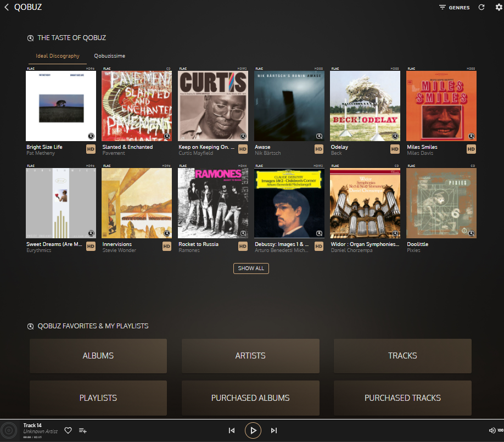Open the Miles Smiles album cover
This screenshot has width=504, height=442.
(441, 106)
